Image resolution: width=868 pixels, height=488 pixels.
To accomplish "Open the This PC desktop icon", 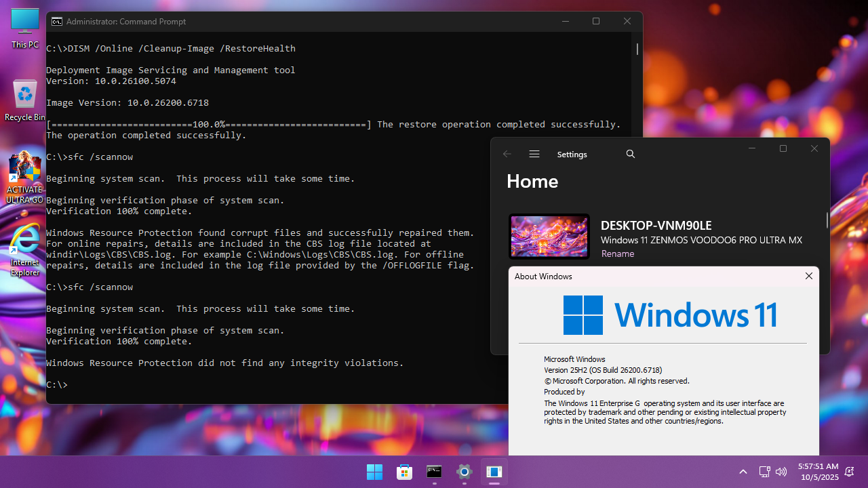I will 25,28.
